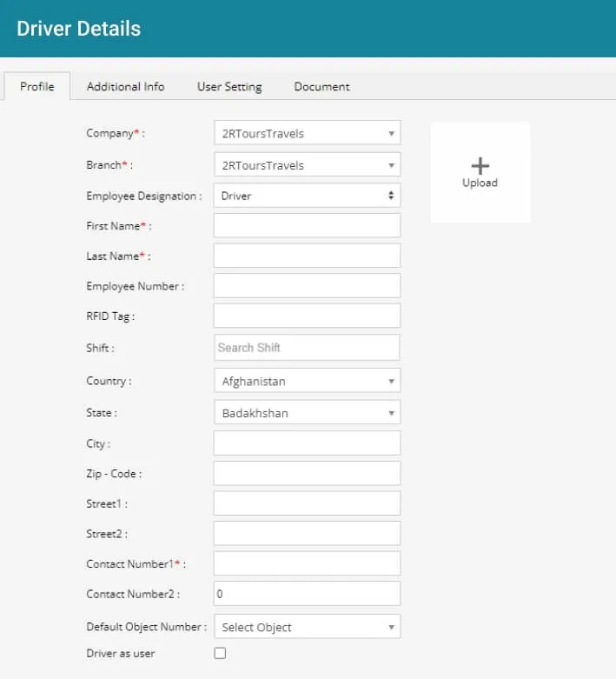Enable the Driver as user checkbox
Screen dimensions: 616x679
pyautogui.click(x=220, y=653)
